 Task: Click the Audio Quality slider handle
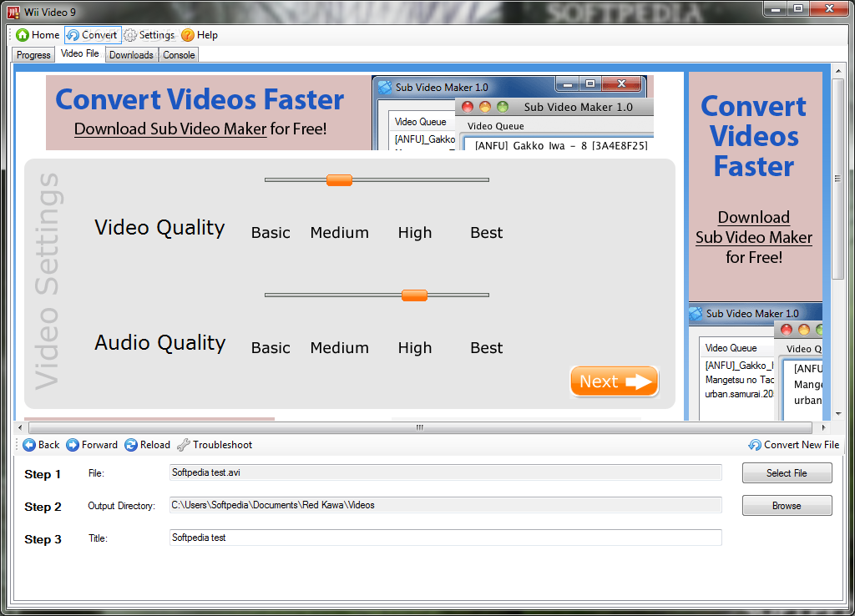(x=414, y=295)
